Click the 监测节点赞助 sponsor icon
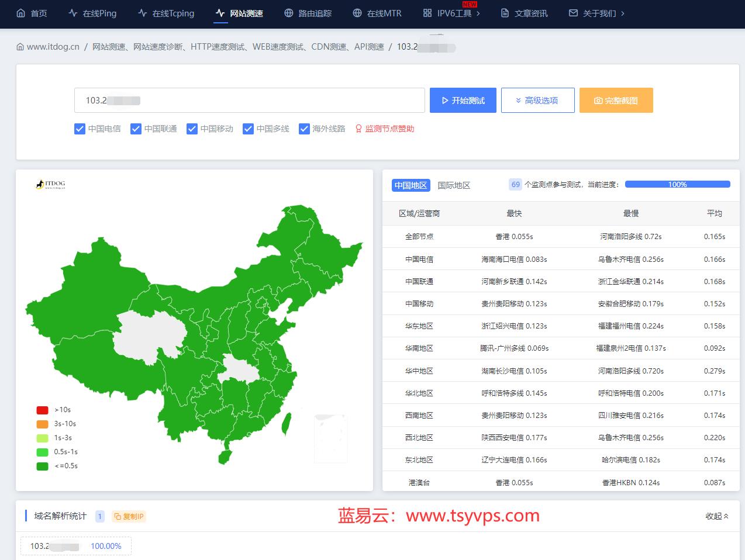 pyautogui.click(x=358, y=129)
